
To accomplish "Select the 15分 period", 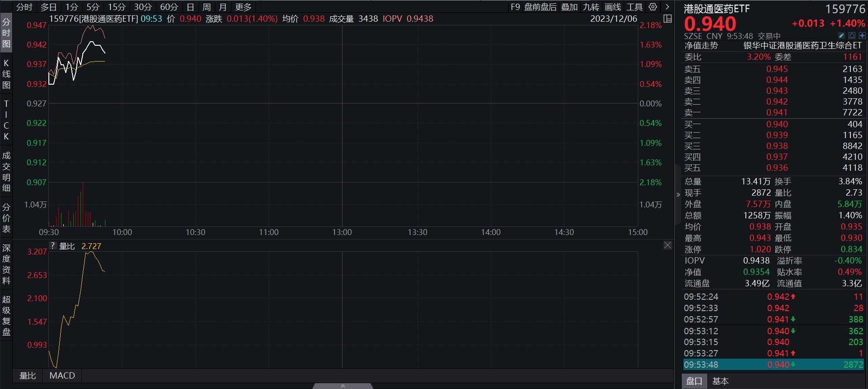I will click(117, 7).
